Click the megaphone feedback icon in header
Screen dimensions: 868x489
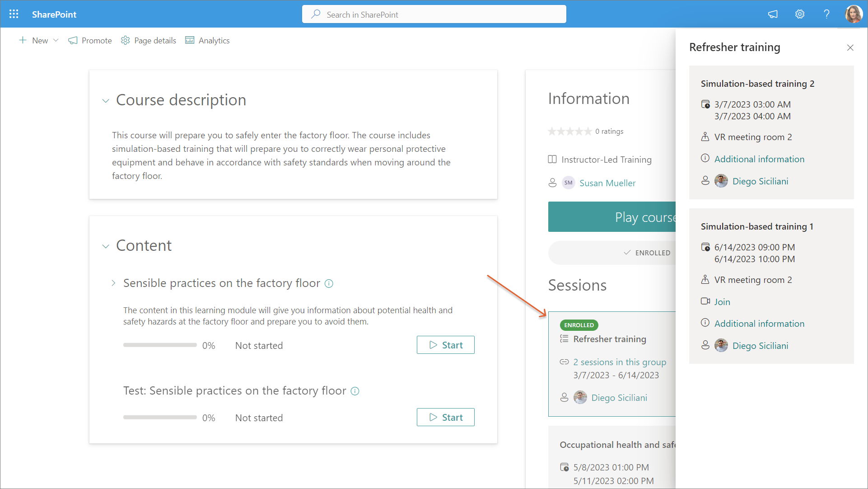point(773,14)
